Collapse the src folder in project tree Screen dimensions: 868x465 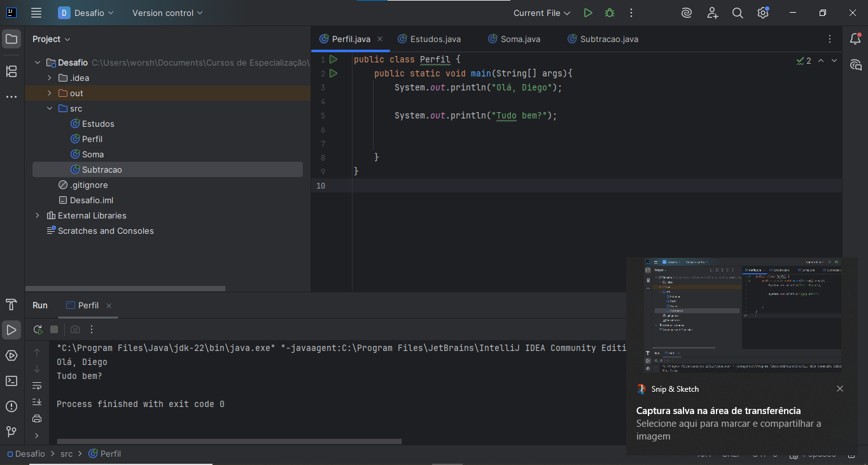click(50, 108)
